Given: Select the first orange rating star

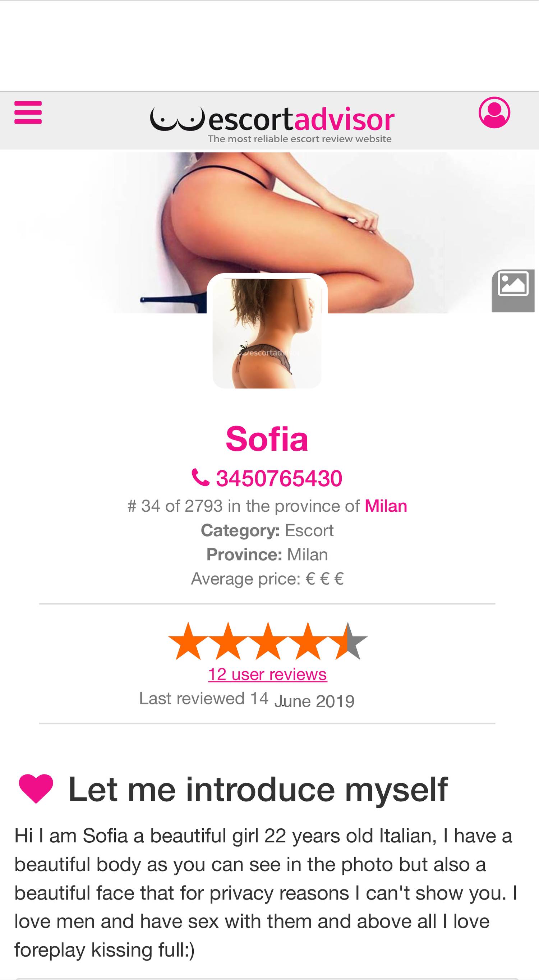Looking at the screenshot, I should click(x=188, y=641).
